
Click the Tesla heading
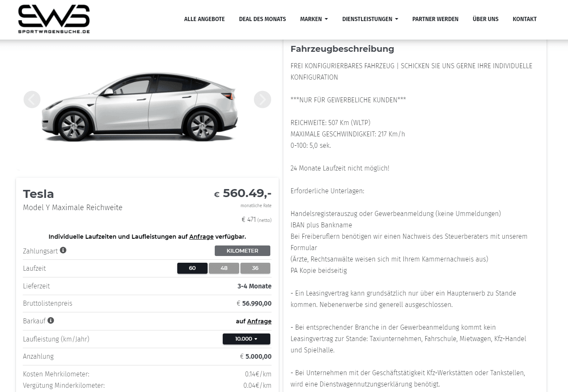pos(38,194)
